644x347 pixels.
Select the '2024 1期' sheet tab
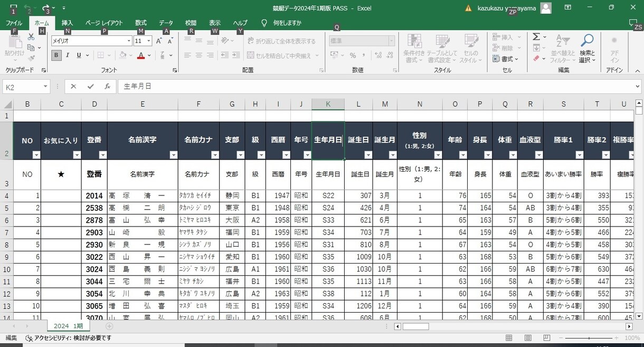click(69, 326)
